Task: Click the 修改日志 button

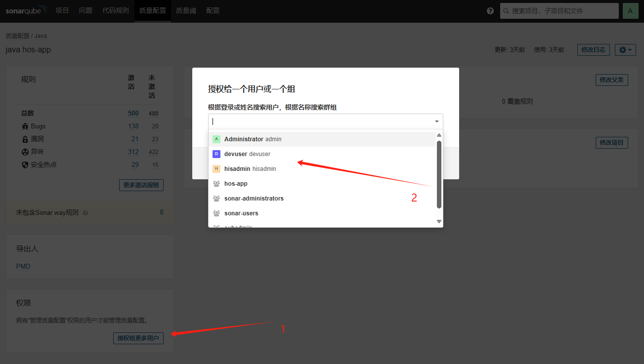Action: [594, 50]
